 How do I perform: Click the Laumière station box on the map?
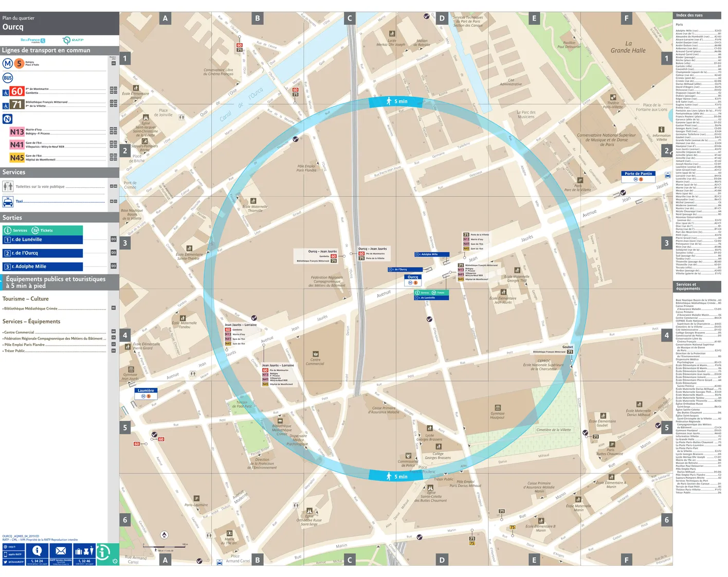click(146, 393)
